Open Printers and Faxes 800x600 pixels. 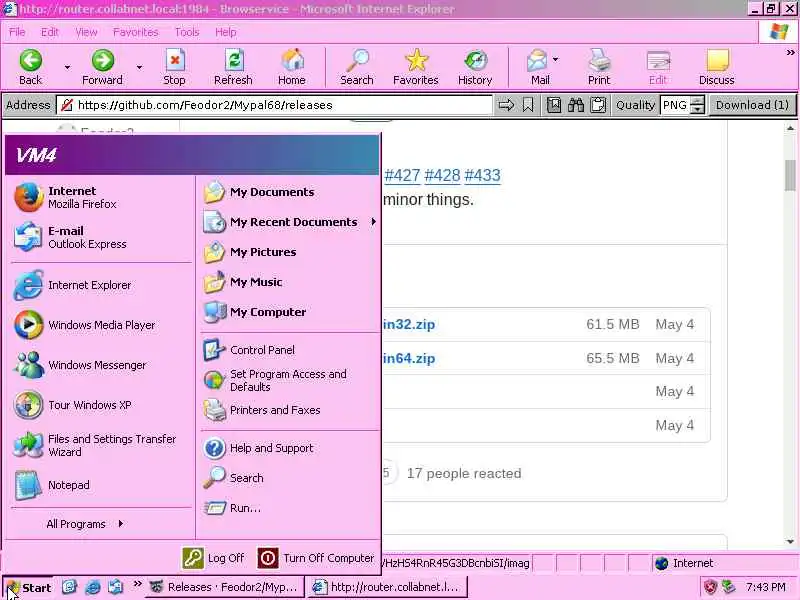pyautogui.click(x=289, y=410)
